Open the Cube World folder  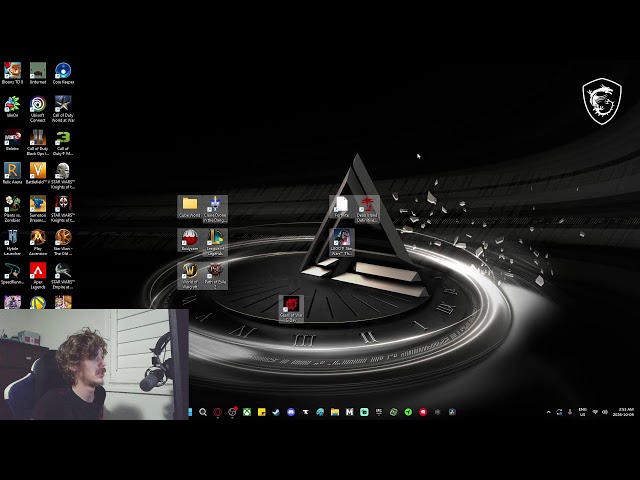pos(190,207)
